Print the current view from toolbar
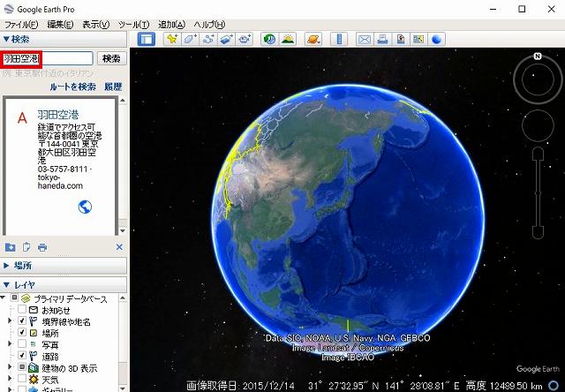This screenshot has width=565, height=392. 382,39
